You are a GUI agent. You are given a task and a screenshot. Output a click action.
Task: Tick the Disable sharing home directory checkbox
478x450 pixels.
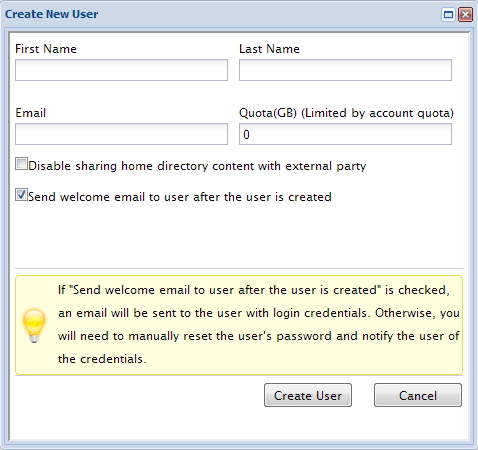coord(21,164)
